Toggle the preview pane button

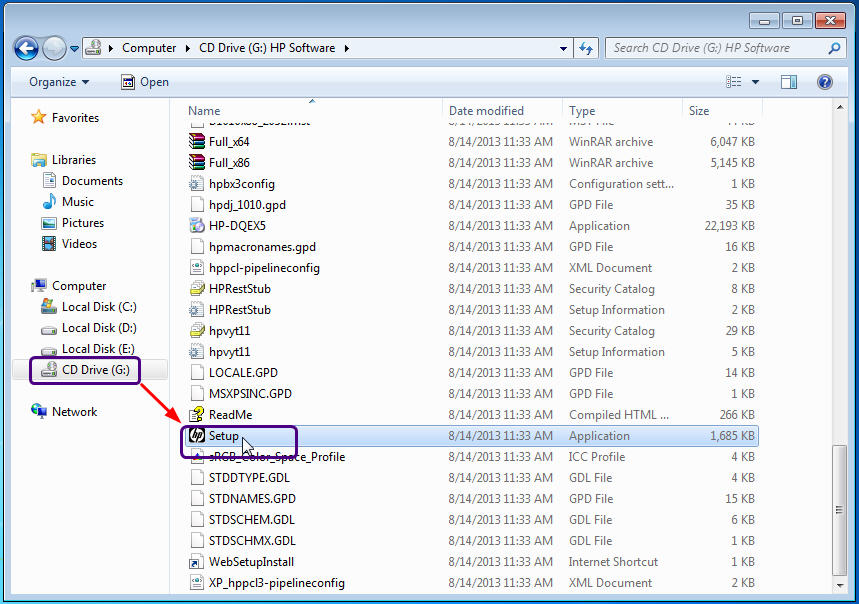tap(788, 82)
